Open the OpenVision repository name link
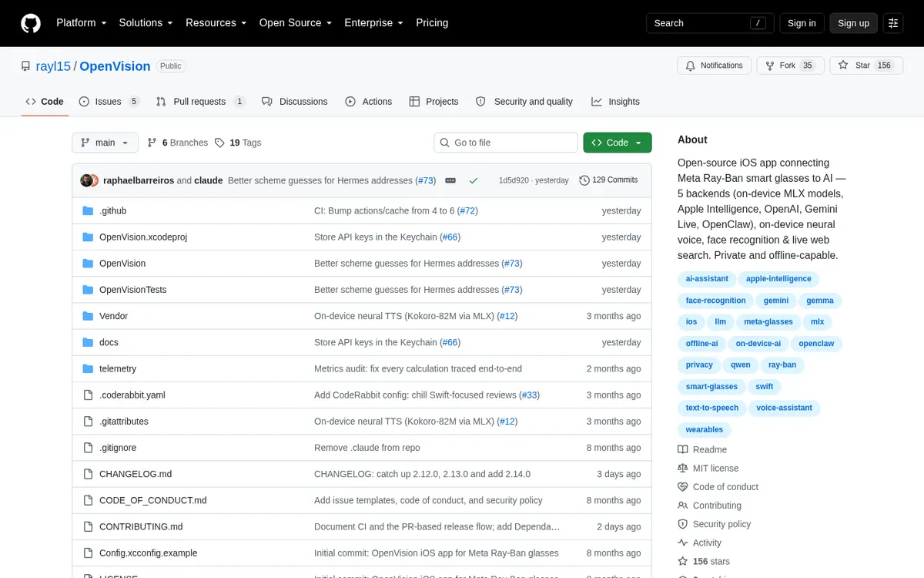Screen dimensions: 924x578 [x=115, y=66]
